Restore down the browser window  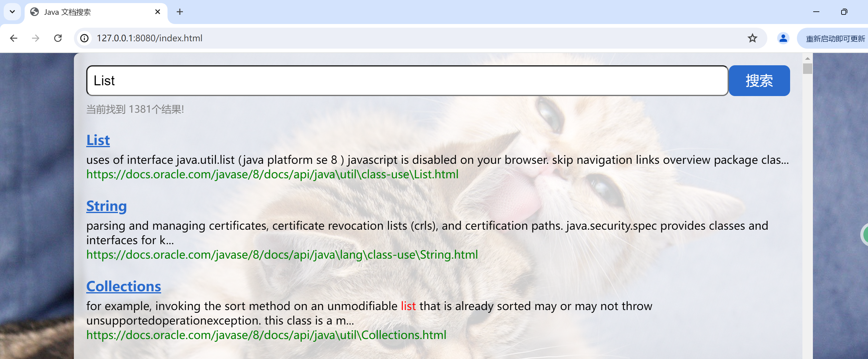(844, 12)
